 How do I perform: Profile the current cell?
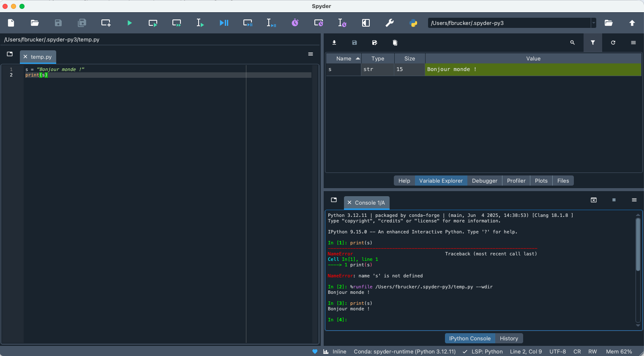(x=319, y=23)
